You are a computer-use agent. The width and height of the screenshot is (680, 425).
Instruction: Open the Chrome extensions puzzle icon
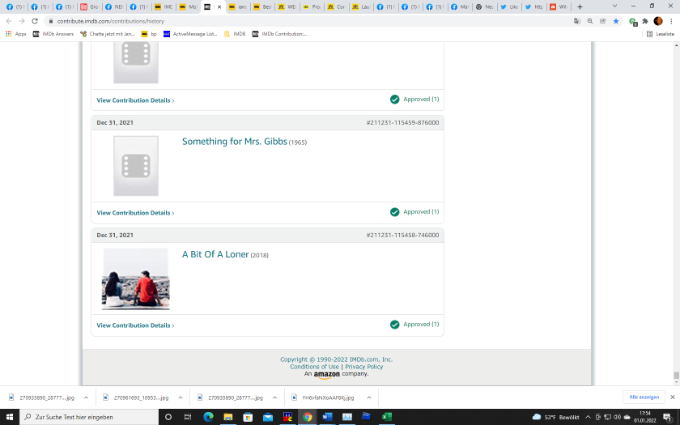pos(644,21)
